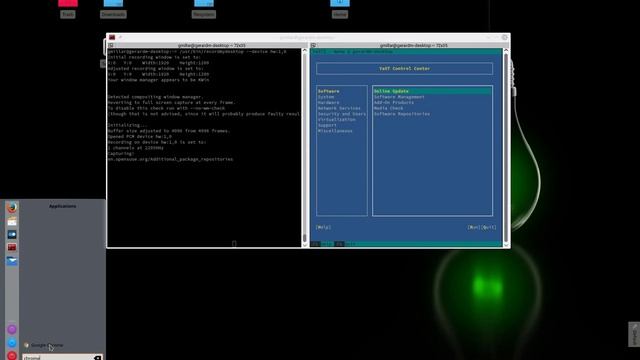This screenshot has width=640, height=360.
Task: Click the right terminal pane scrollbar
Action: [506, 147]
